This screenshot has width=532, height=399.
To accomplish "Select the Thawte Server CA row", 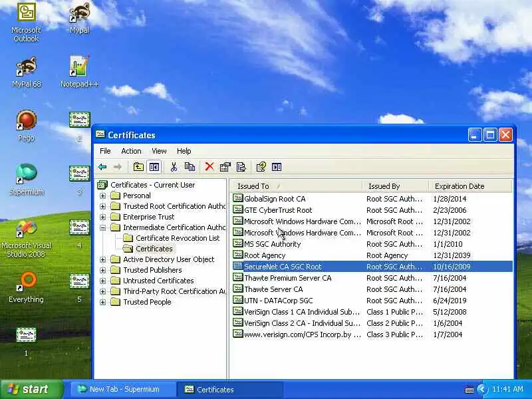I will pyautogui.click(x=372, y=289).
